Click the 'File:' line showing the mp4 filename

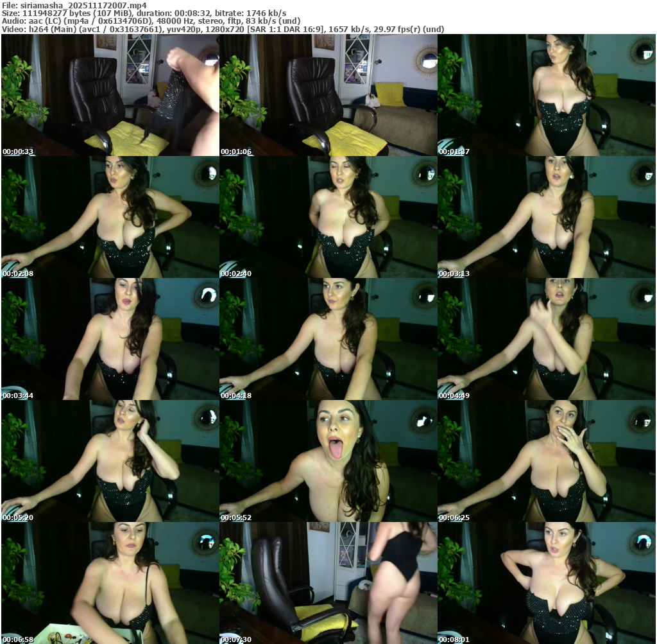[x=74, y=5]
